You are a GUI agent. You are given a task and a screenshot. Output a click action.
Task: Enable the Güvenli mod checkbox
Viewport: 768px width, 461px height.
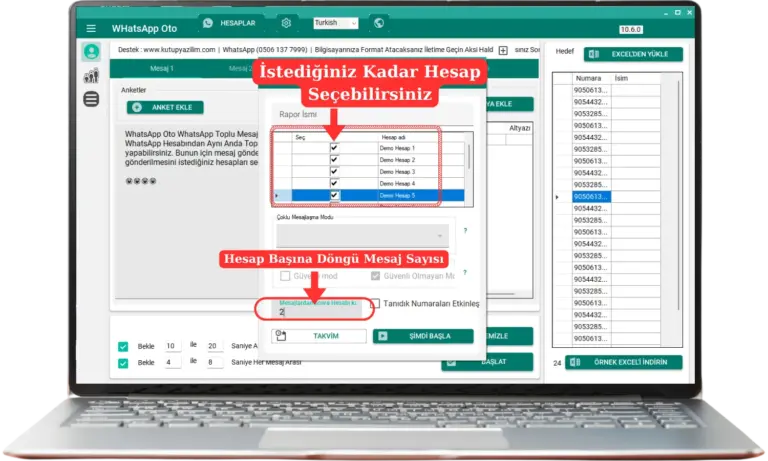pyautogui.click(x=285, y=276)
